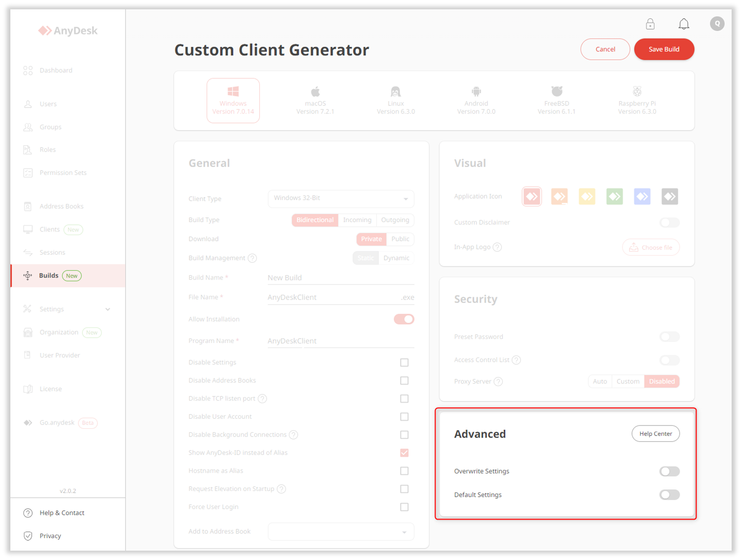
Task: Set Download to Public
Action: coord(400,239)
